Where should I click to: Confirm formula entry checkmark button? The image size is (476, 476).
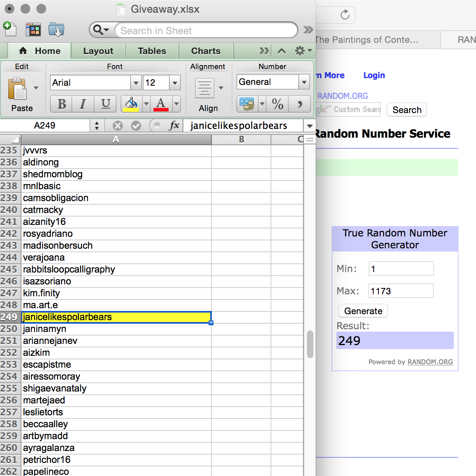coord(136,126)
